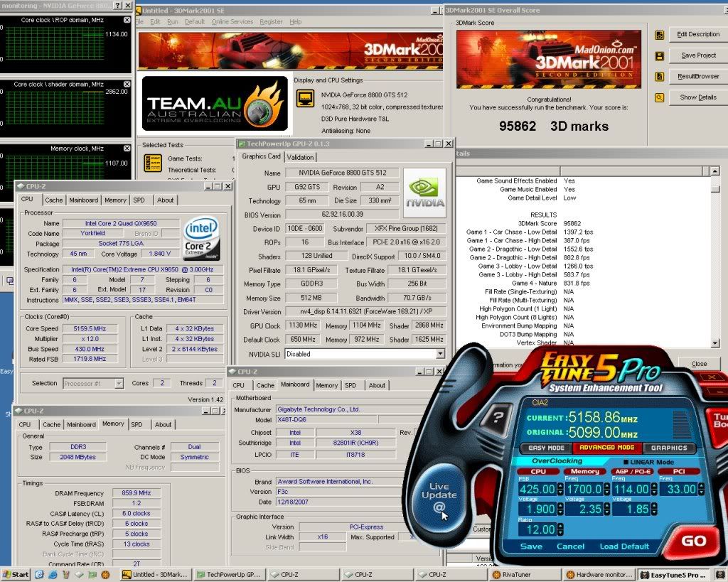Screen dimensions: 728x582
Task: Click the Edit Description button
Action: 698,34
